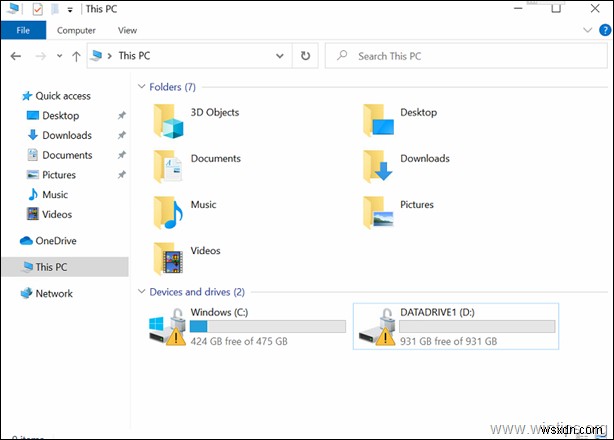Viewport: 614px width, 440px height.
Task: Go back with the Back arrow
Action: point(16,56)
